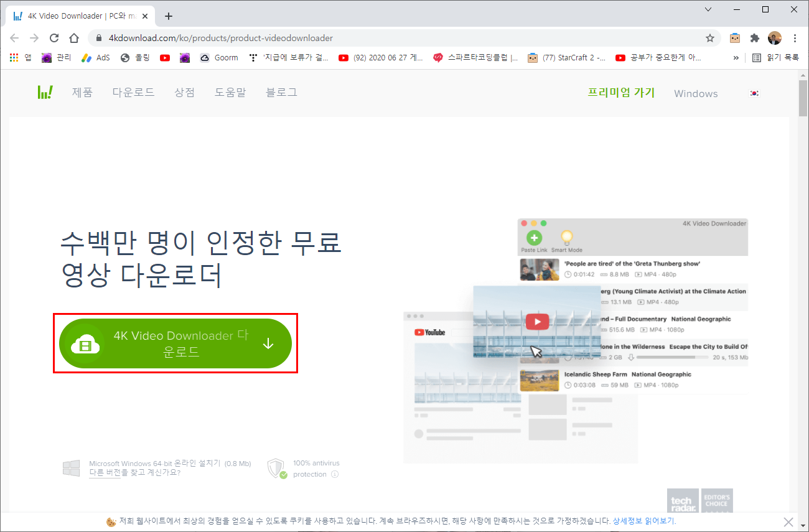The height and width of the screenshot is (532, 809).
Task: Click the Paste Link icon in the app preview
Action: pos(534,238)
